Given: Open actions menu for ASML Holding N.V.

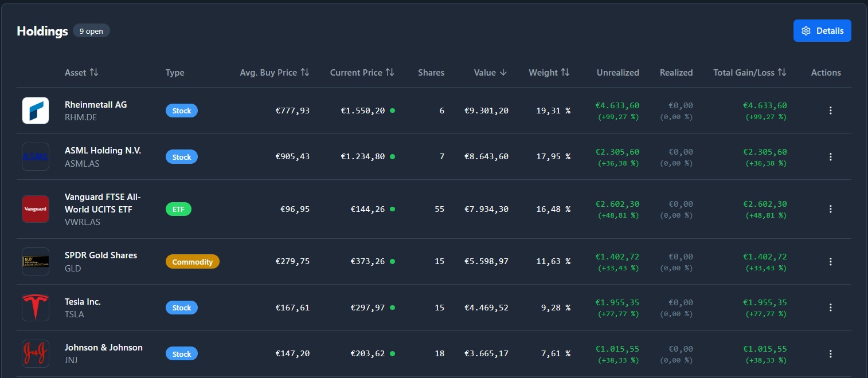Looking at the screenshot, I should [x=831, y=156].
